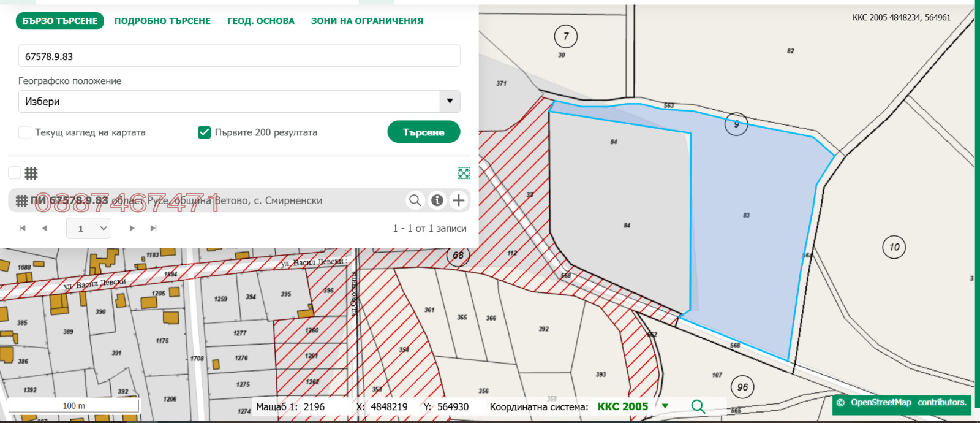Go to first results page
Image resolution: width=980 pixels, height=423 pixels.
pyautogui.click(x=23, y=228)
